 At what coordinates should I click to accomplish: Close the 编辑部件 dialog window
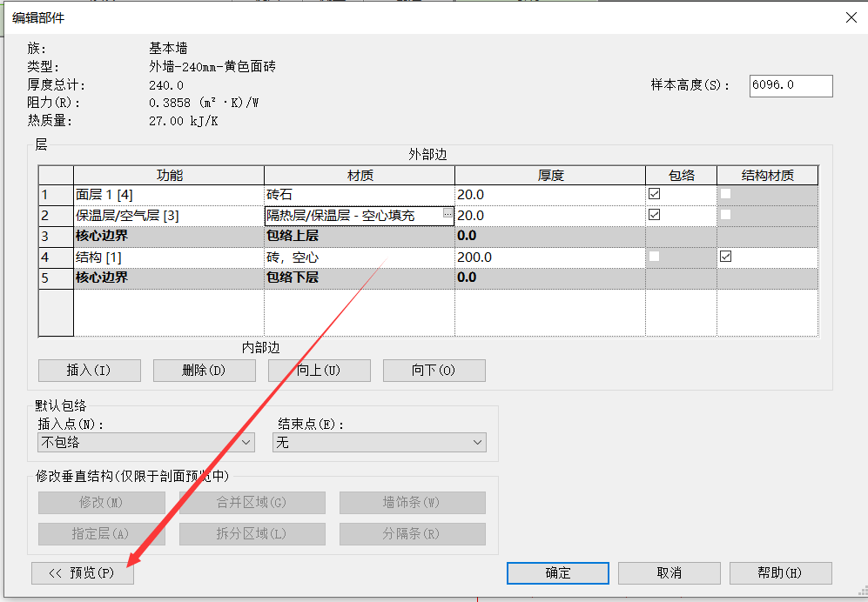coord(849,17)
